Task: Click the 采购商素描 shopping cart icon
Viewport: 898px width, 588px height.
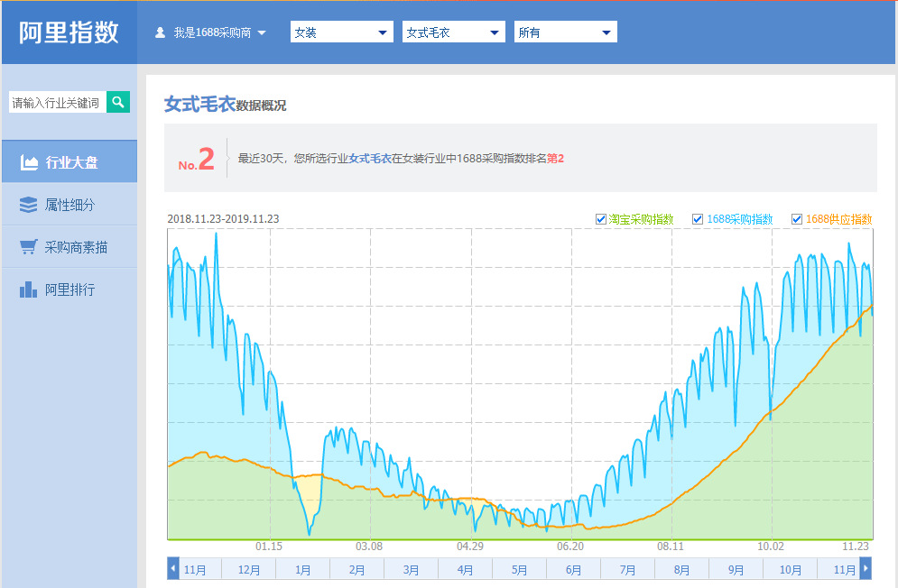Action: click(x=29, y=247)
